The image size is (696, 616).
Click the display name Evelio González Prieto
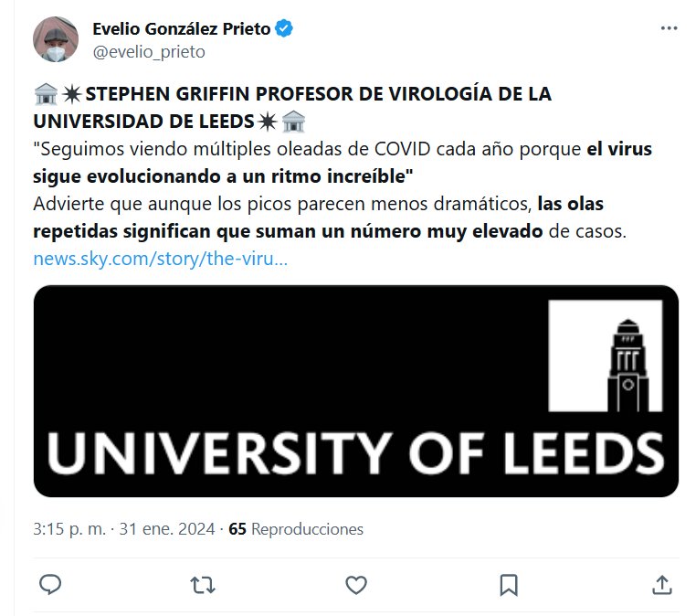181,28
